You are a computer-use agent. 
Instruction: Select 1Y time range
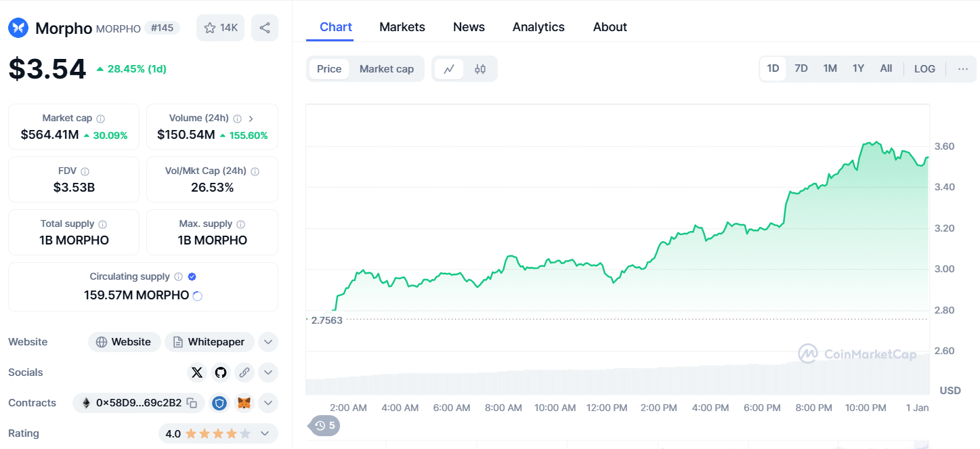[858, 68]
